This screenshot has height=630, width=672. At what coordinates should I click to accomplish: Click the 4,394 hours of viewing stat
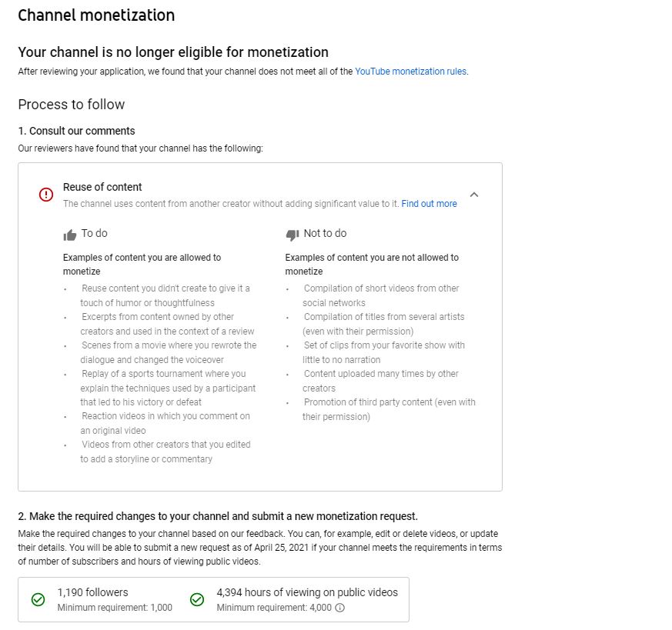click(x=307, y=592)
